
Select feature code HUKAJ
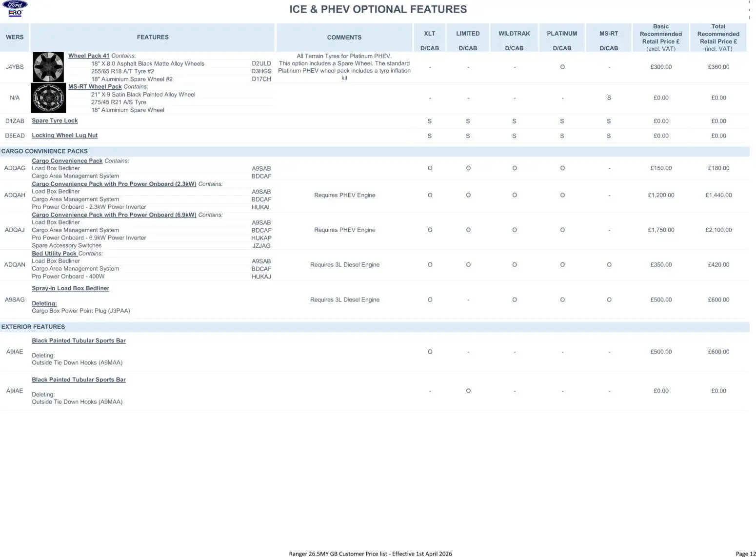261,277
